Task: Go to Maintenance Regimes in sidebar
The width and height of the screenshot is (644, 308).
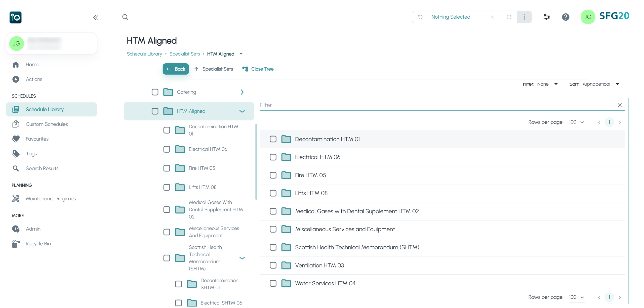Action: point(51,199)
